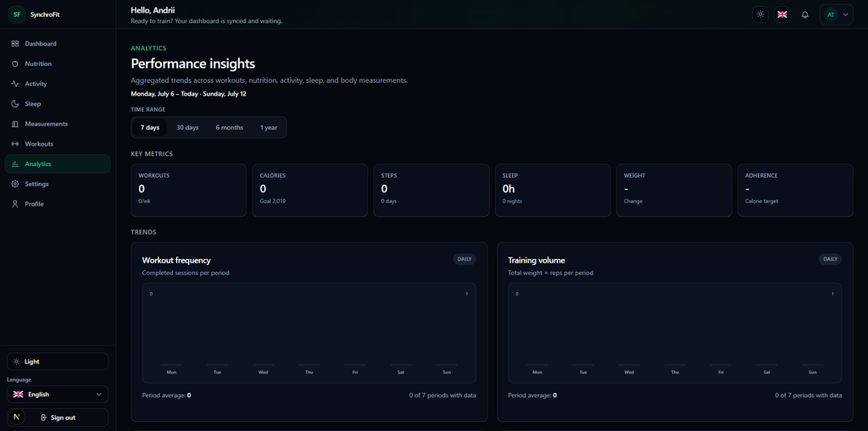
Task: Click the Calories key metric card
Action: tap(310, 191)
